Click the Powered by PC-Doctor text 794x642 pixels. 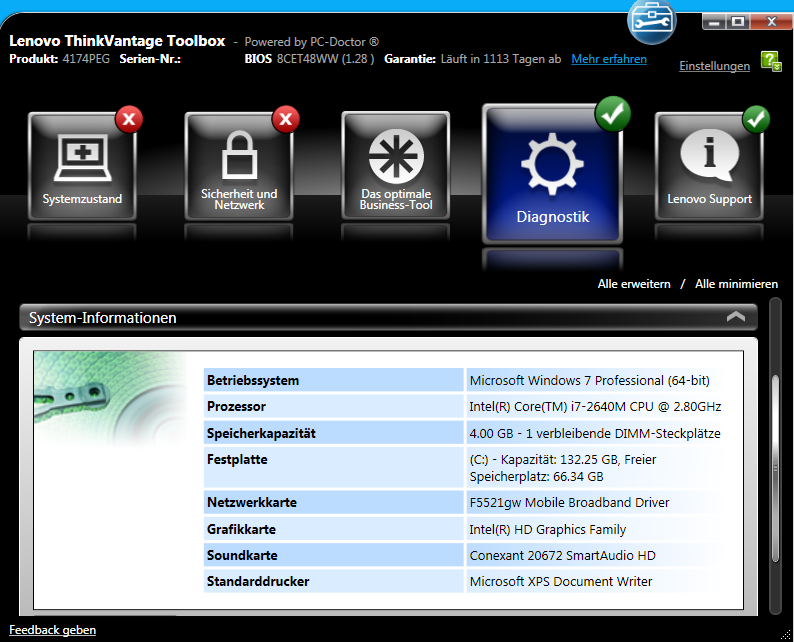point(311,42)
